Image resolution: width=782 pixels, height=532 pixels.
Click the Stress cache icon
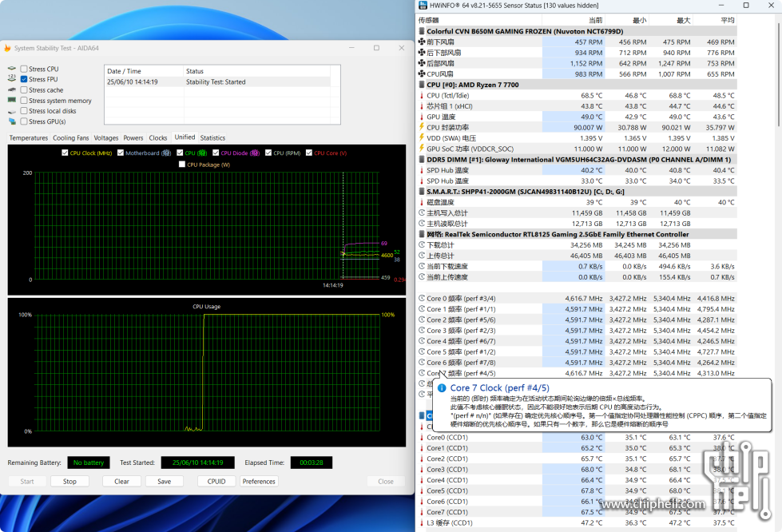point(12,89)
